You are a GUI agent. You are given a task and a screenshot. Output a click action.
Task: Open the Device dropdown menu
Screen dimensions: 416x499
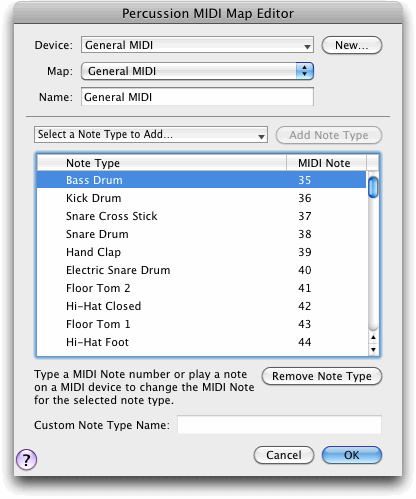[x=197, y=45]
